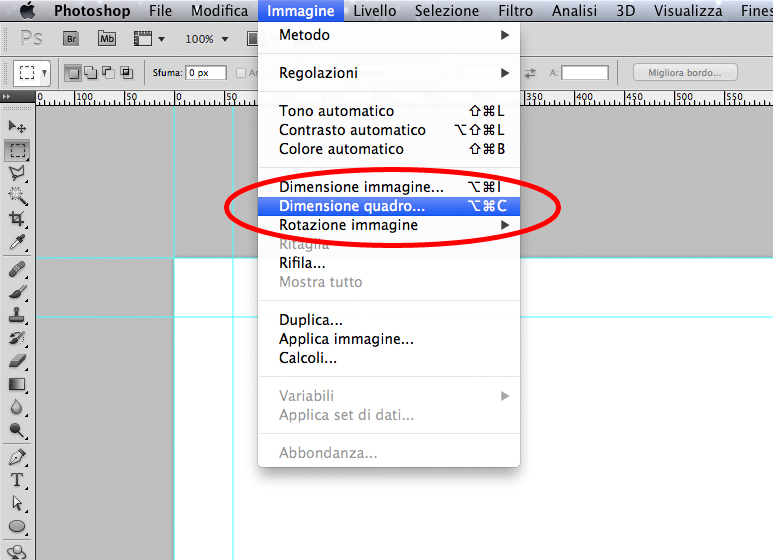Select the Magic Wand tool

pyautogui.click(x=17, y=195)
